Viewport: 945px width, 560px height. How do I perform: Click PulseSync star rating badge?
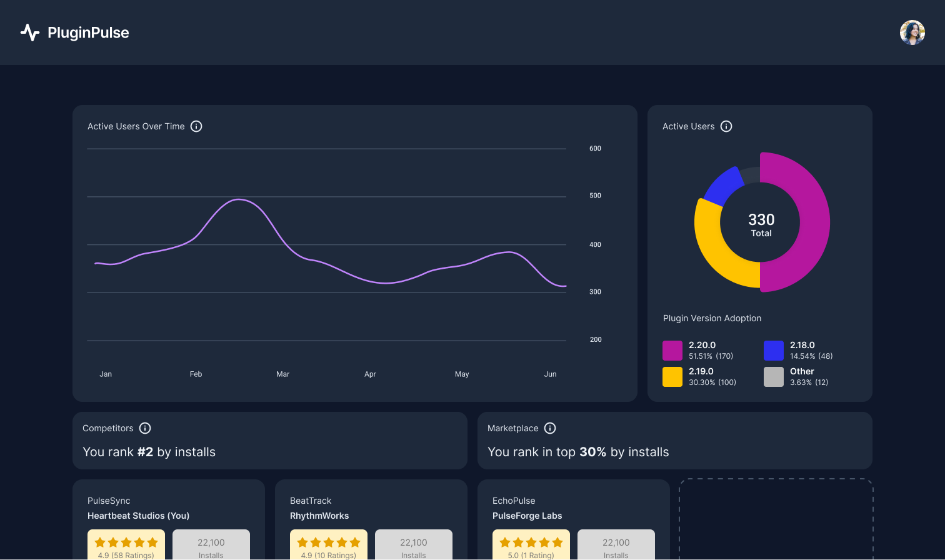pos(126,545)
